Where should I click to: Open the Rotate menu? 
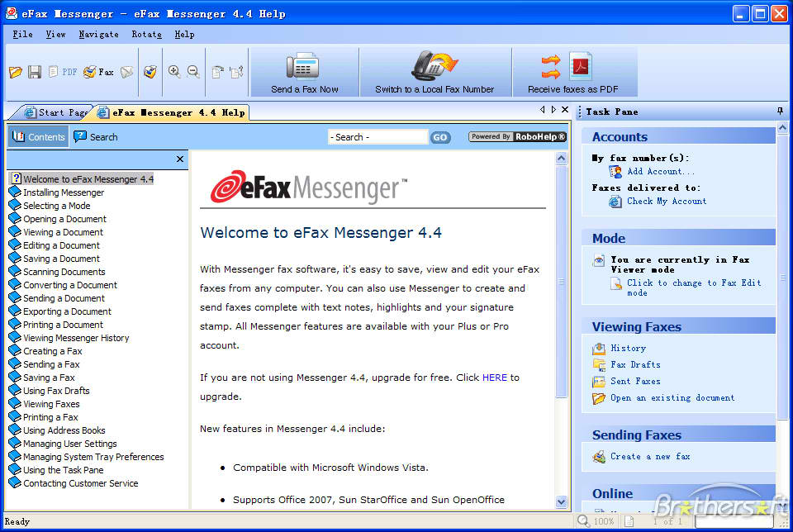[x=147, y=35]
